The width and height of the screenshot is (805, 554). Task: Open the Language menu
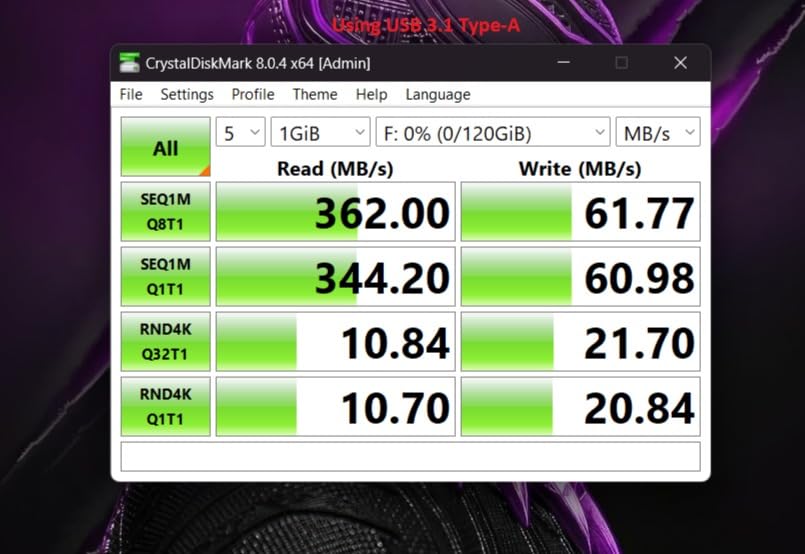[438, 94]
